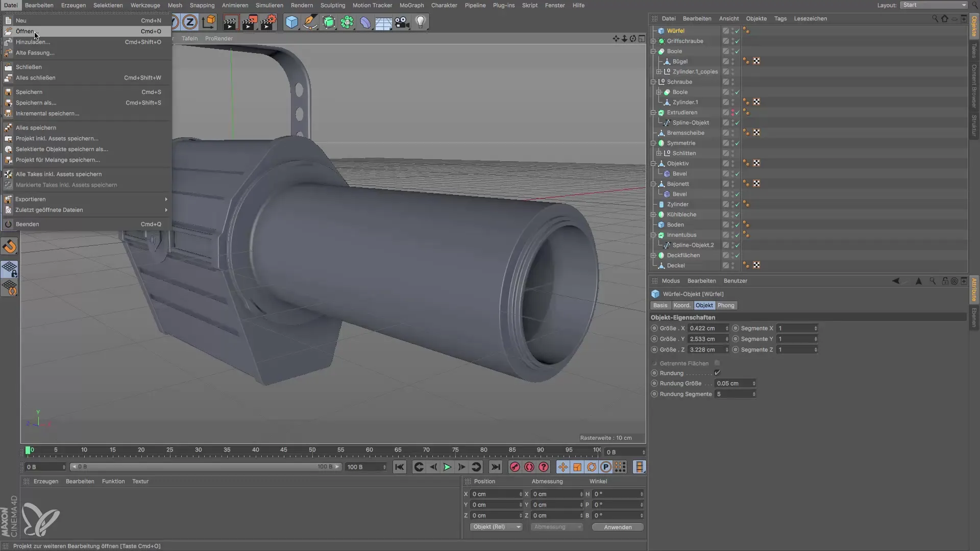Toggle the green checkmark of Griffschraube
This screenshot has height=551, width=980.
click(x=738, y=41)
